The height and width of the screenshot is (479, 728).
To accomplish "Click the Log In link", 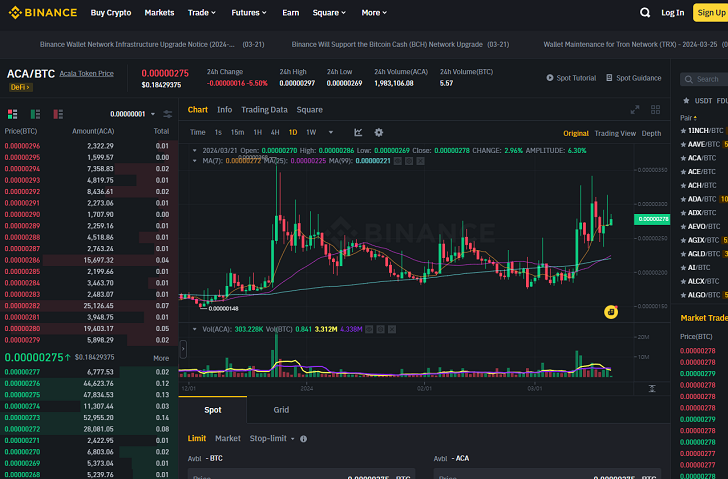I will [x=672, y=13].
